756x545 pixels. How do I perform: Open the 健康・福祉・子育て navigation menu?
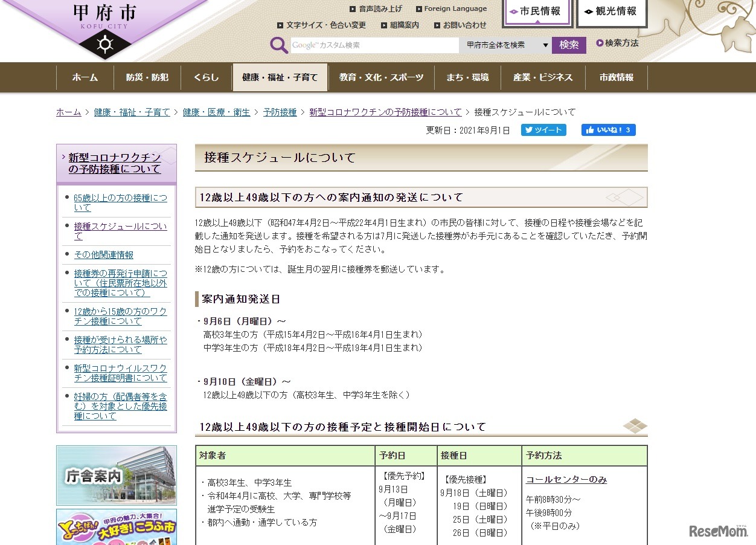[x=280, y=77]
